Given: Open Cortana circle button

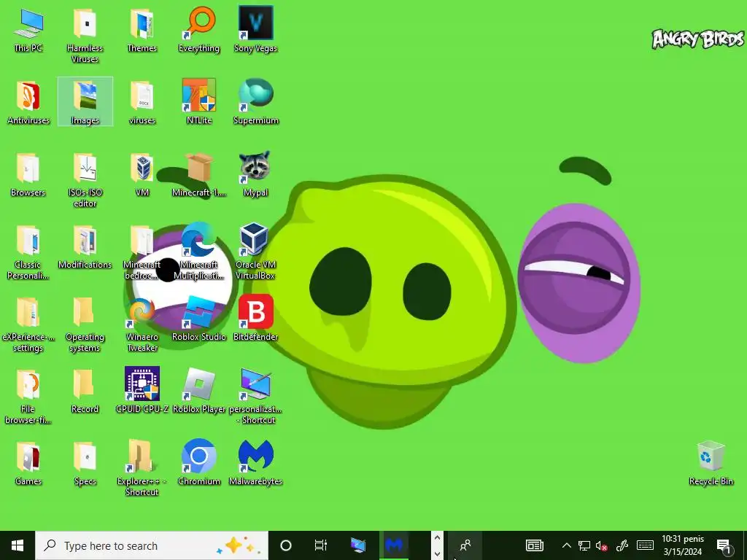Looking at the screenshot, I should click(x=286, y=545).
